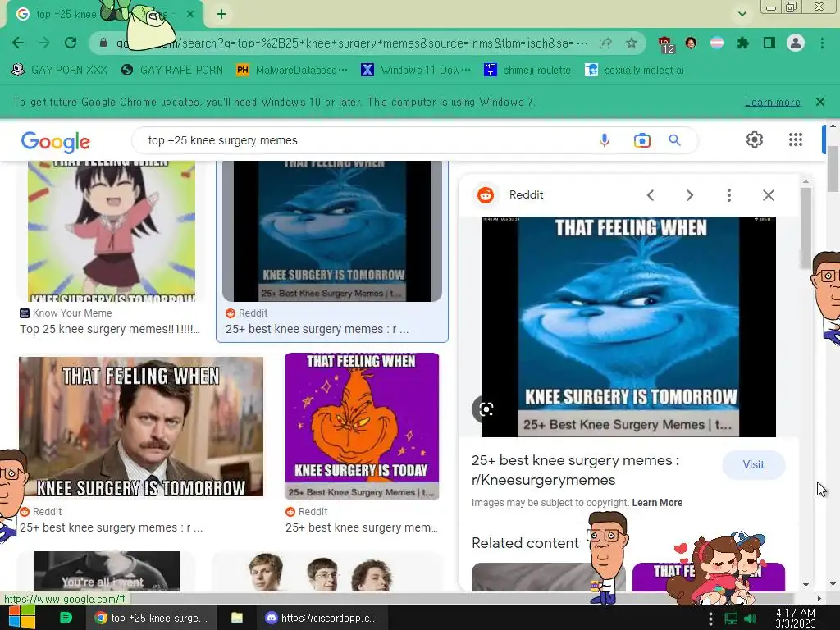Open the Chrome profile avatar
Image resolution: width=840 pixels, height=630 pixels.
[796, 43]
